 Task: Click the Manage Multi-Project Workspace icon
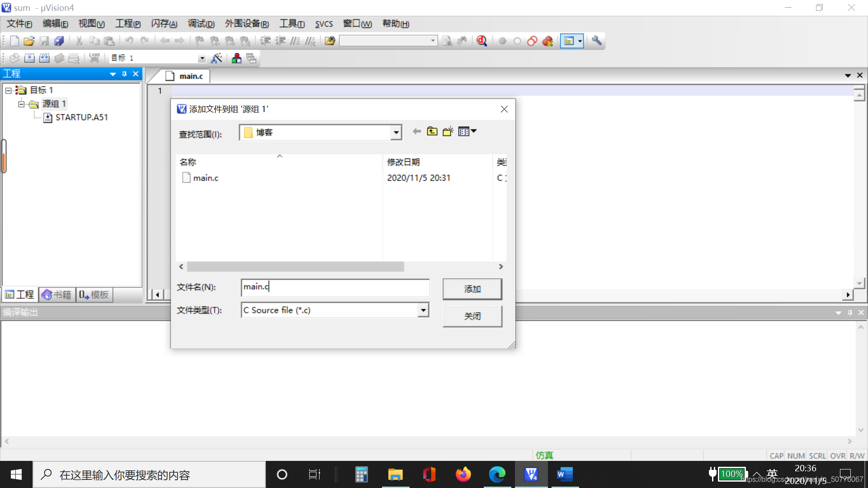tap(251, 58)
